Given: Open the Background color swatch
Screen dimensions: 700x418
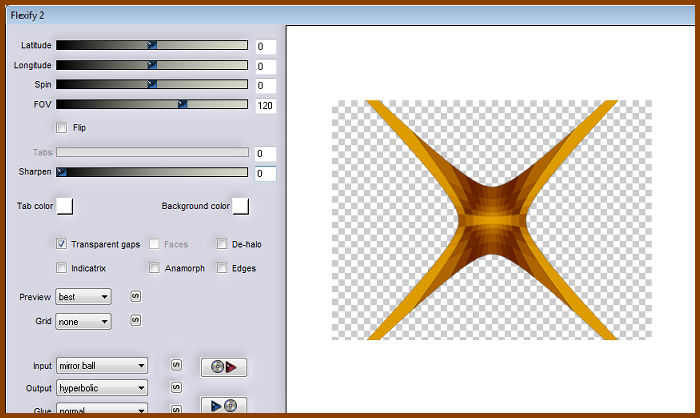Looking at the screenshot, I should [x=240, y=206].
